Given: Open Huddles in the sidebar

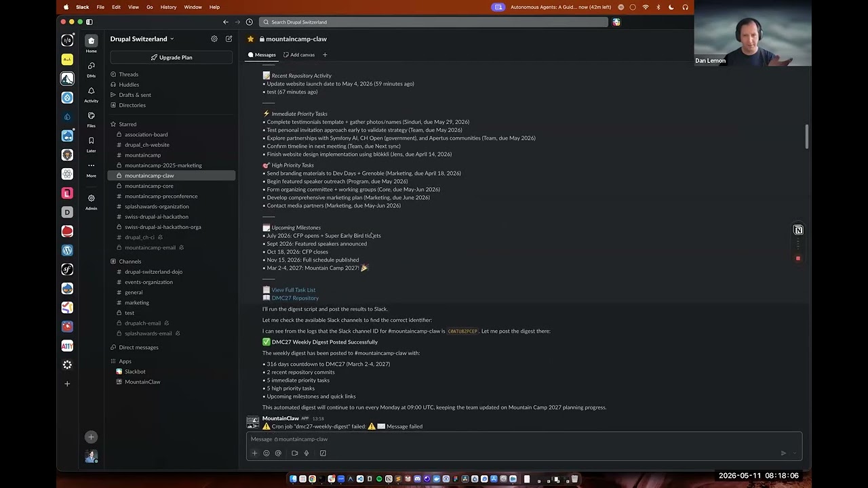Looking at the screenshot, I should [x=129, y=85].
